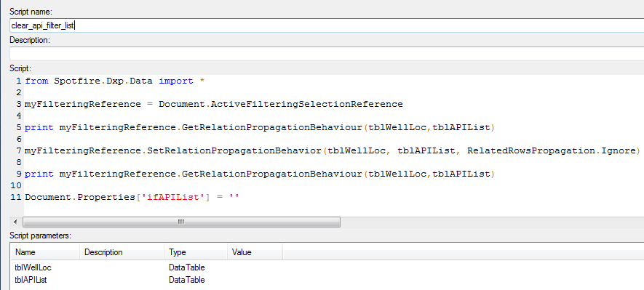The height and width of the screenshot is (290, 644).
Task: Click line 3 myFilteringReference assignment
Action: [x=214, y=104]
